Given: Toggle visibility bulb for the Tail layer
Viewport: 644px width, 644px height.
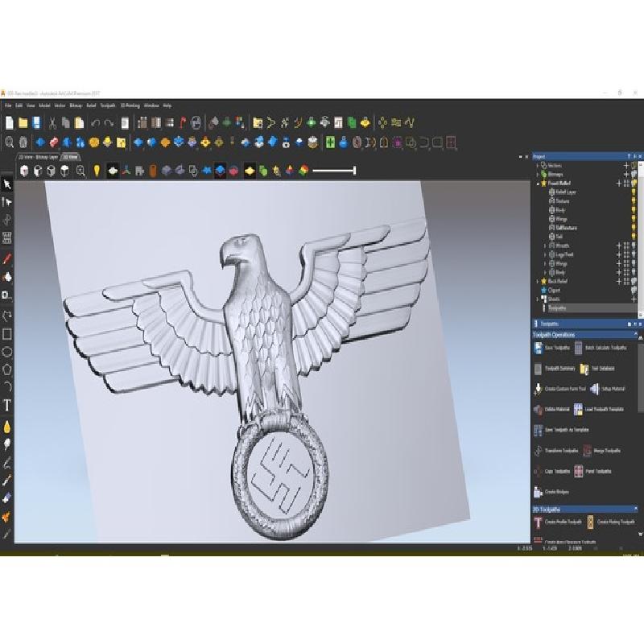Looking at the screenshot, I should click(634, 237).
